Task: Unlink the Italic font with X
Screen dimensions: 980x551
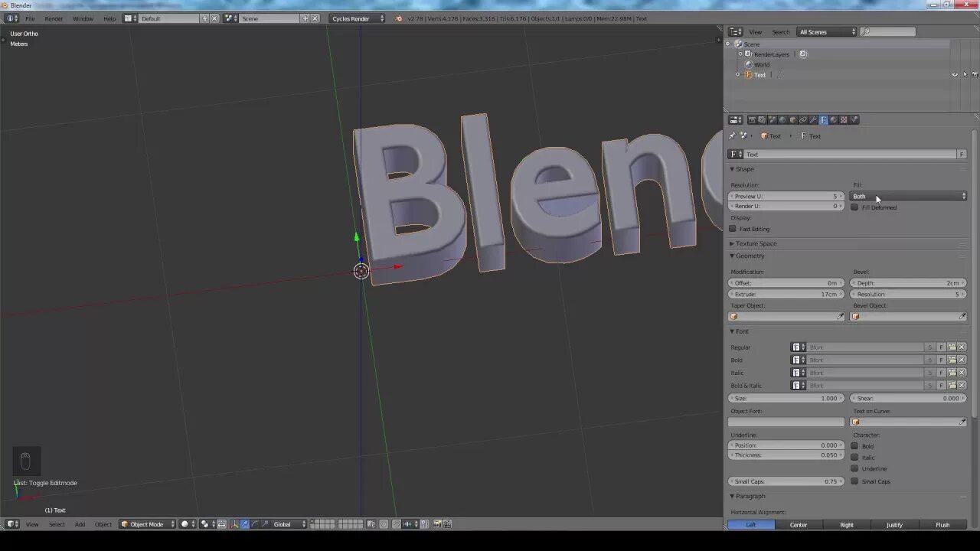Action: tap(962, 373)
